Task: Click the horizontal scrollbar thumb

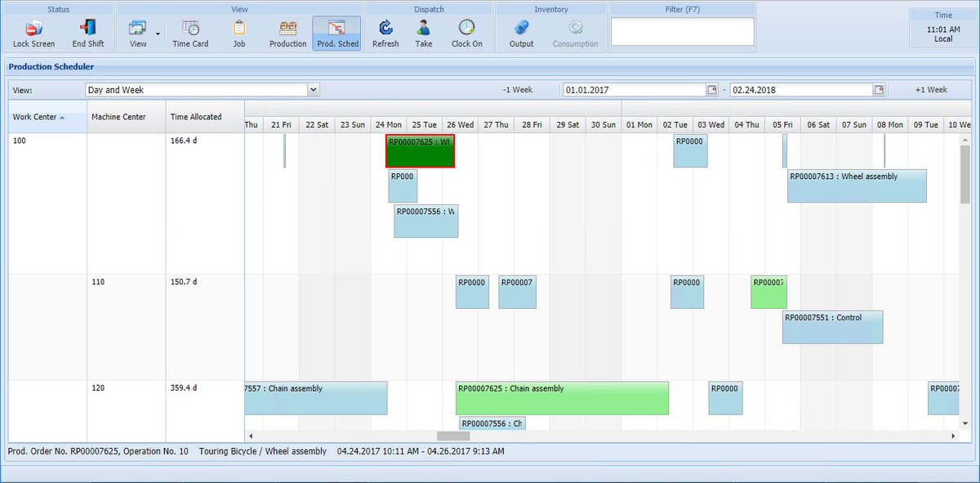Action: click(x=453, y=436)
